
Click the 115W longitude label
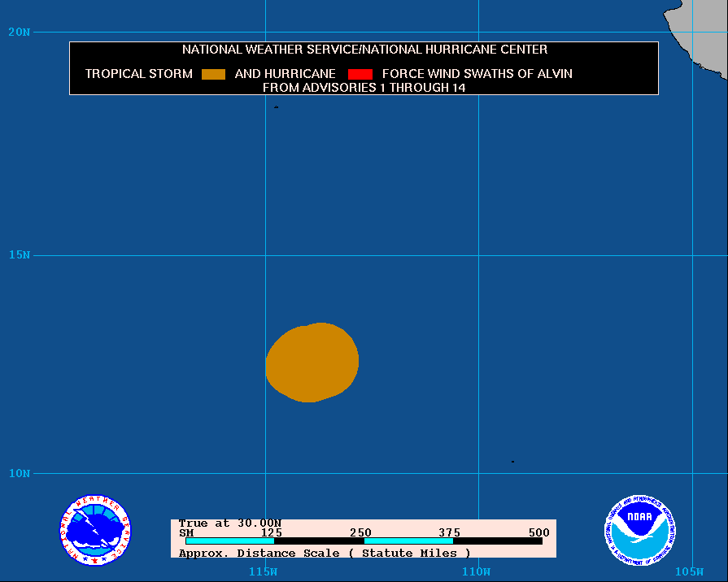pos(264,571)
